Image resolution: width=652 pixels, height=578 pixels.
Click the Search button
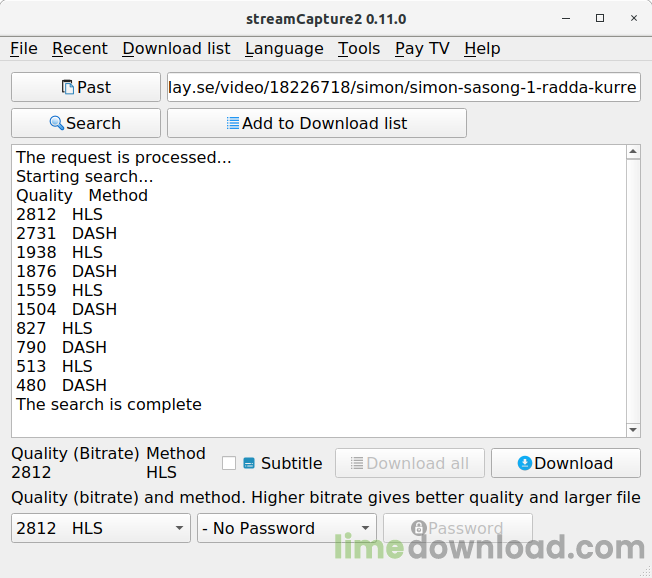coord(86,124)
